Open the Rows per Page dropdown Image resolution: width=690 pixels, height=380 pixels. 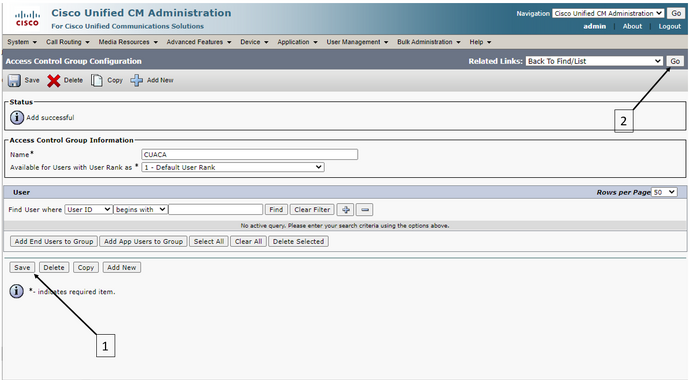[x=664, y=192]
